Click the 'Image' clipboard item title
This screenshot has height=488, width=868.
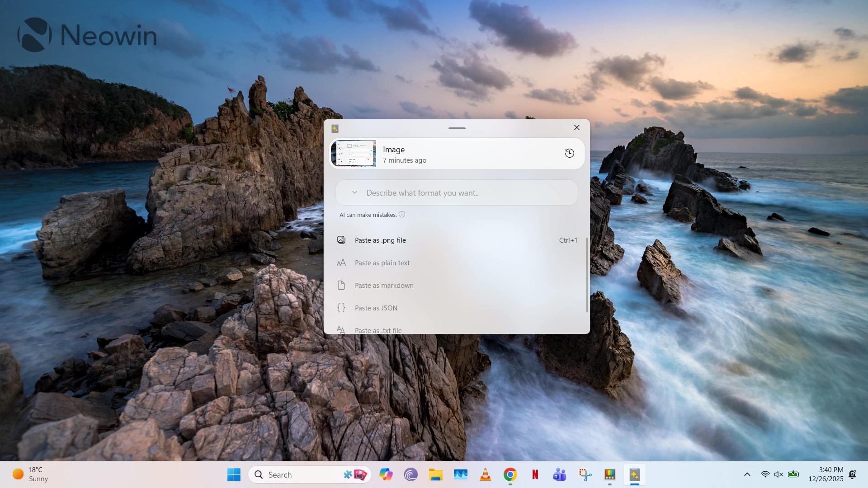(394, 150)
